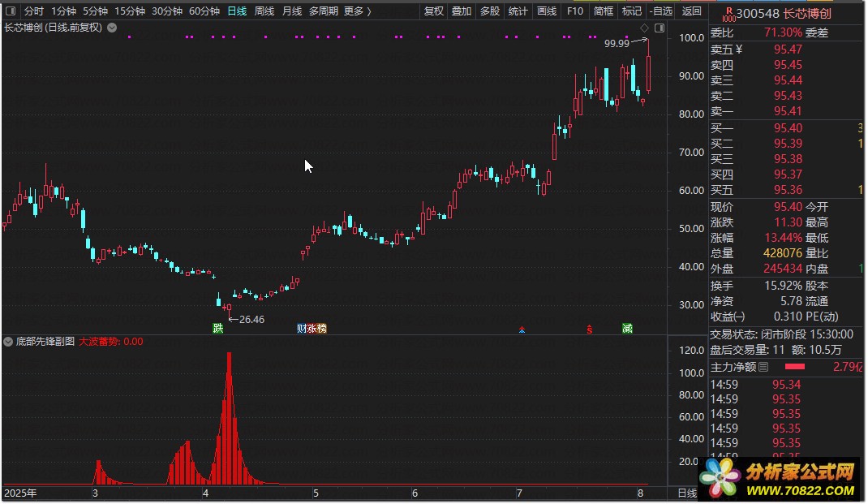
Task: Click the 26.46 low price label
Action: 251,320
